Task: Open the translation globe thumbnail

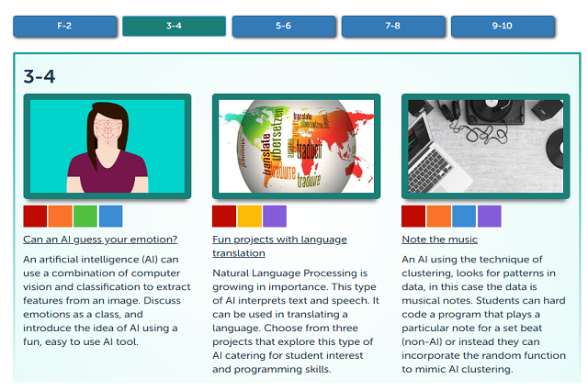Action: click(x=296, y=146)
